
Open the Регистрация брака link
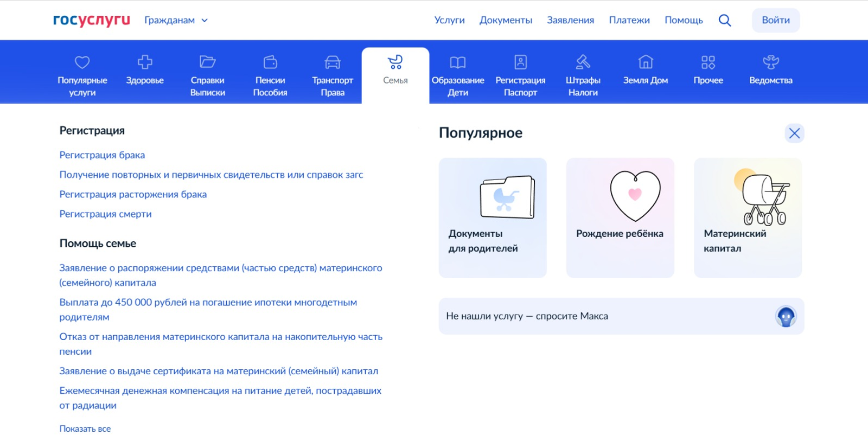(x=102, y=155)
